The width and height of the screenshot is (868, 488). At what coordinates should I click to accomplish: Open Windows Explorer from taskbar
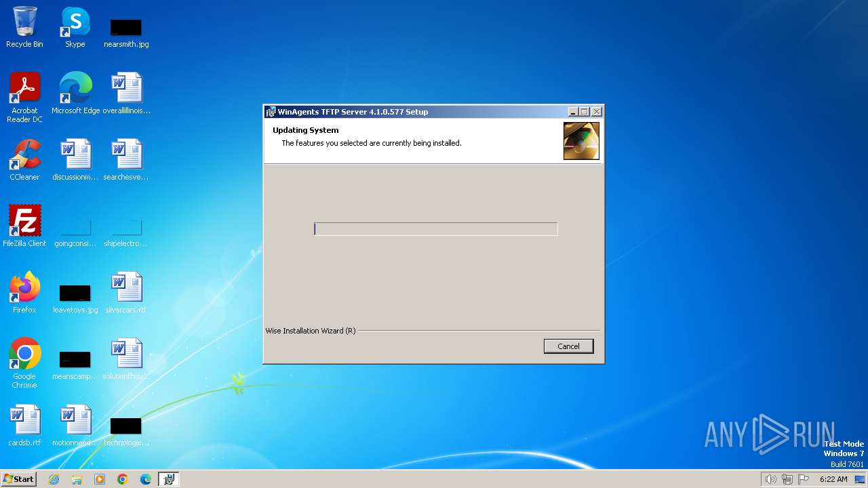coord(77,479)
